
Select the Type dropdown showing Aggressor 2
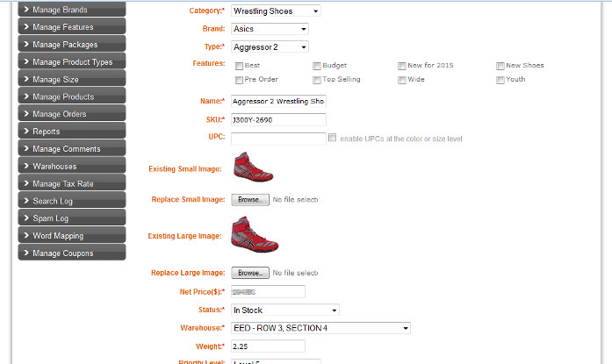pos(269,46)
